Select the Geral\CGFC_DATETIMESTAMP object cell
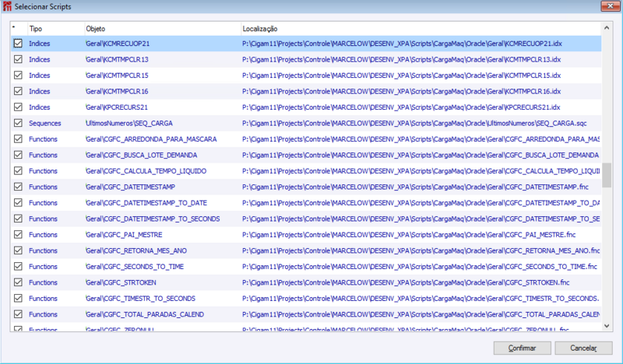The image size is (623, 364). point(130,187)
